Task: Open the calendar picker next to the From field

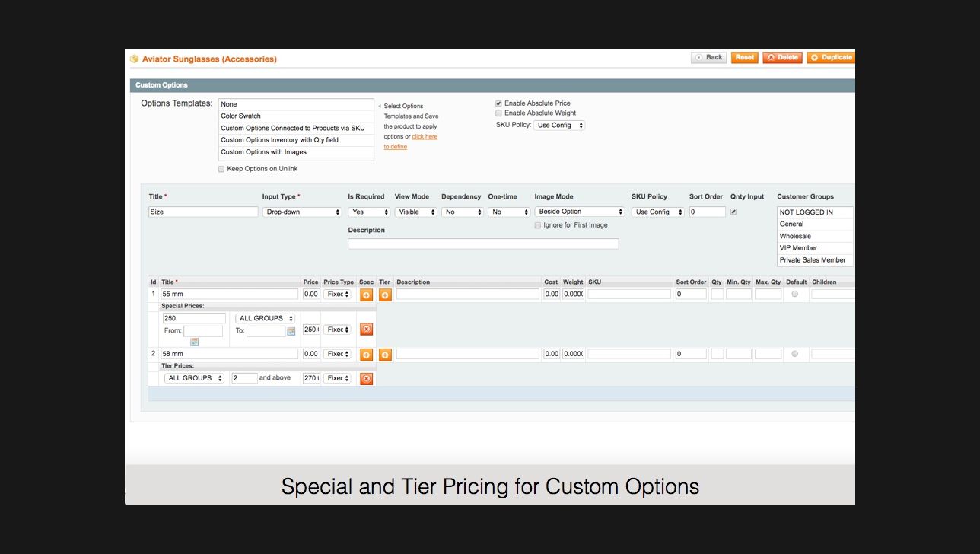Action: (193, 342)
